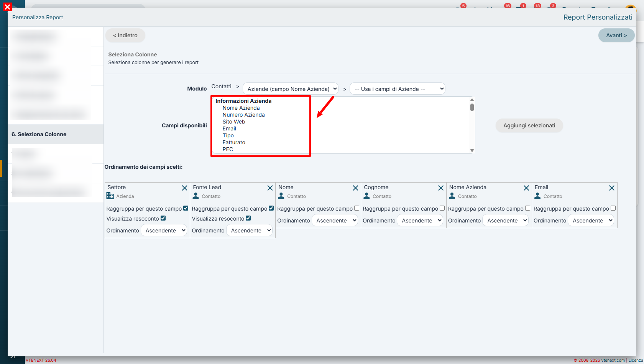Screen dimensions: 644x364
Task: Open Ordinamento dropdown for Email column
Action: 591,221
